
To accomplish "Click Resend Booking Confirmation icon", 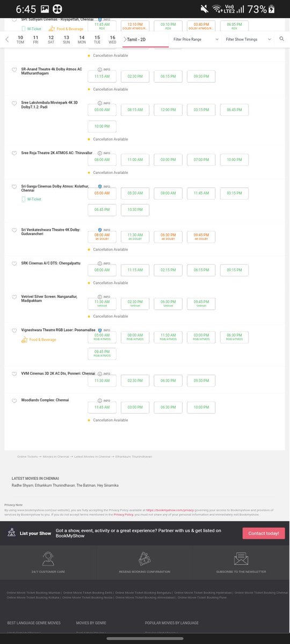I will (x=143, y=558).
